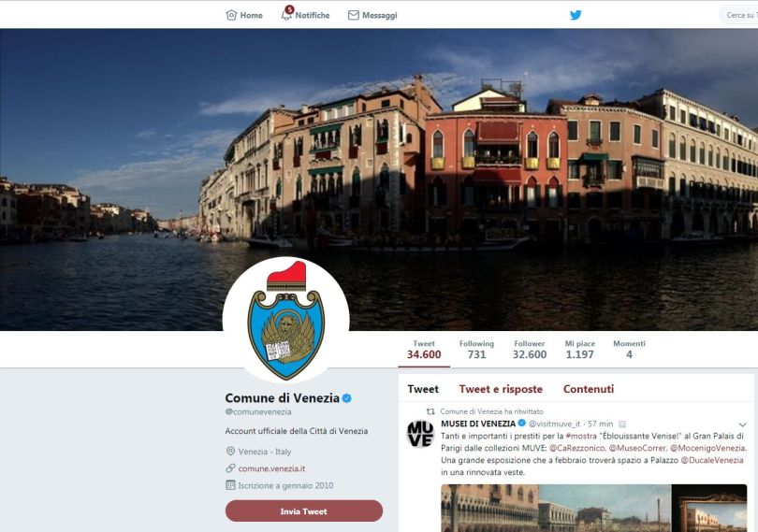Screen dimensions: 758x532
Task: Click the Invia Tweet button
Action: click(x=304, y=511)
